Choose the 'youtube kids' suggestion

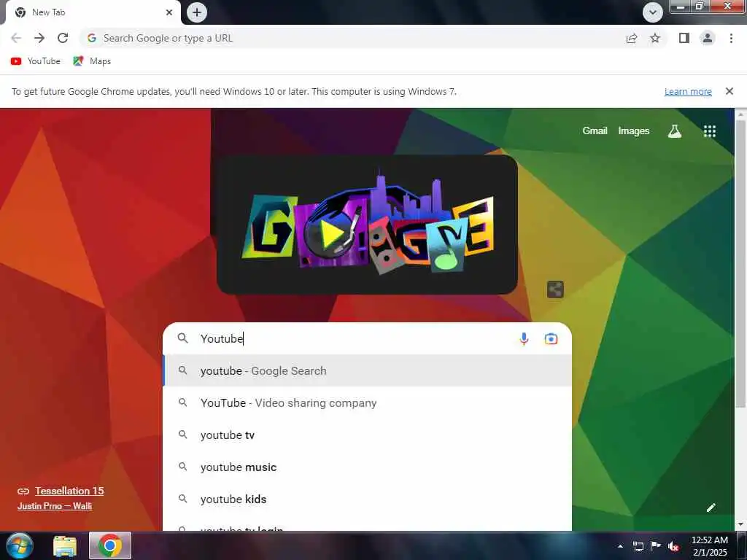click(x=368, y=499)
